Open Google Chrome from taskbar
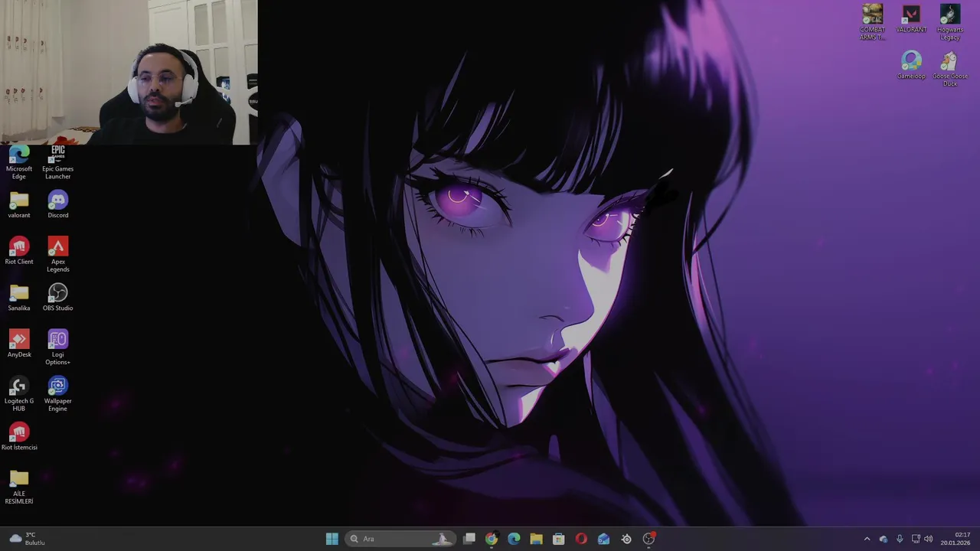980x551 pixels. point(492,539)
